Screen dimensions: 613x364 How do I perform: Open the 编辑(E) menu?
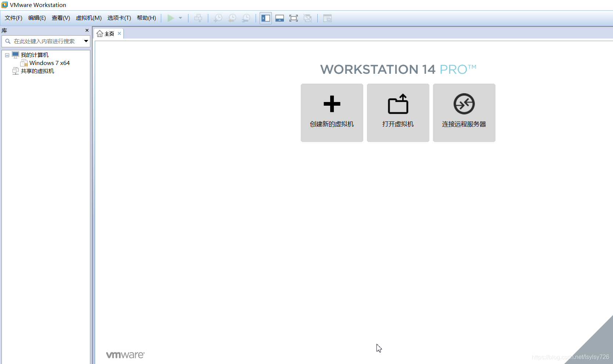click(x=37, y=18)
